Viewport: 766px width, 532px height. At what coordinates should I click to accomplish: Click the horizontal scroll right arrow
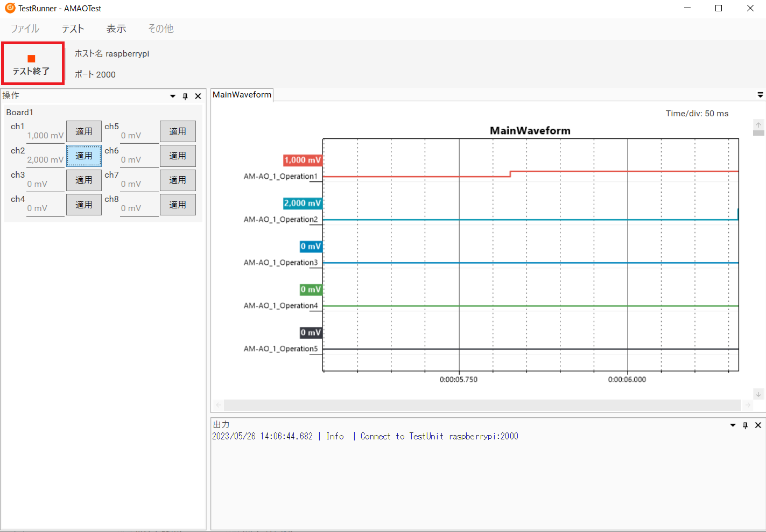(x=748, y=405)
